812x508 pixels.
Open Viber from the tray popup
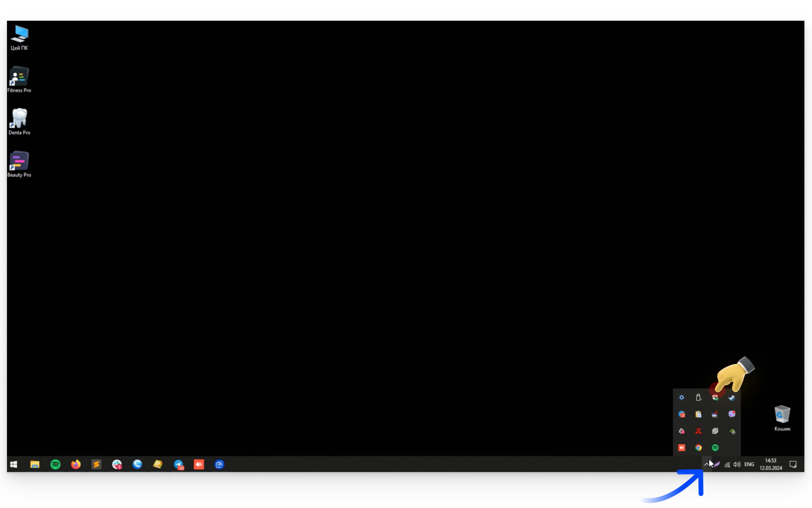point(732,414)
